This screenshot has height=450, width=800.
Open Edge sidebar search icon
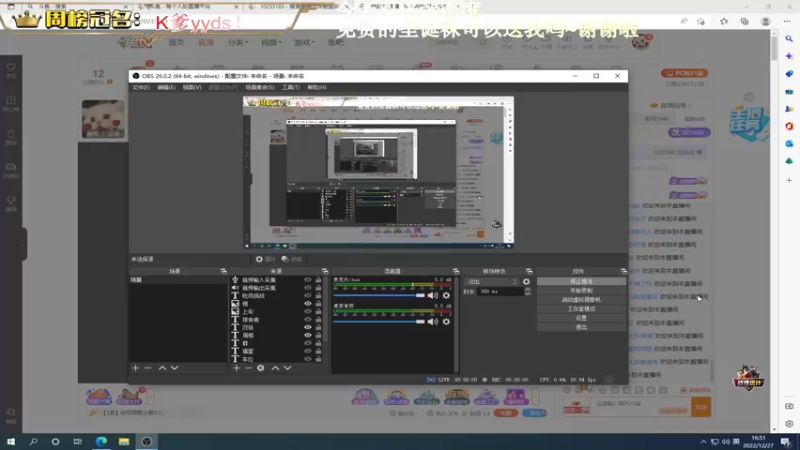point(789,39)
